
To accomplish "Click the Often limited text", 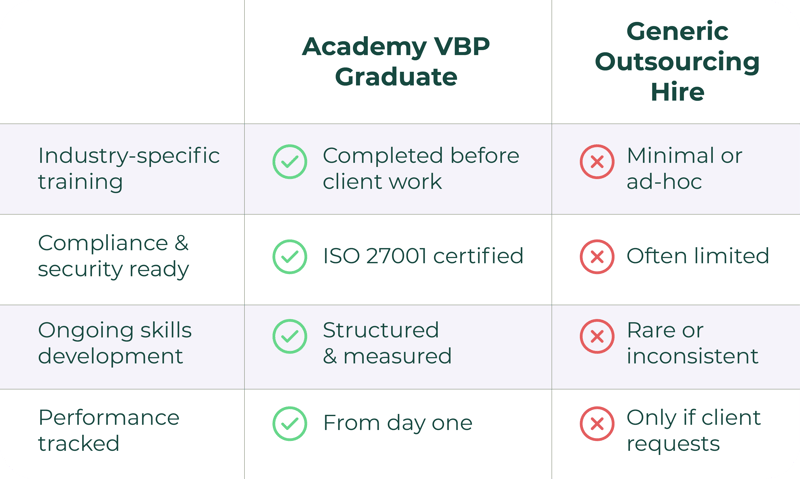I will (x=697, y=256).
